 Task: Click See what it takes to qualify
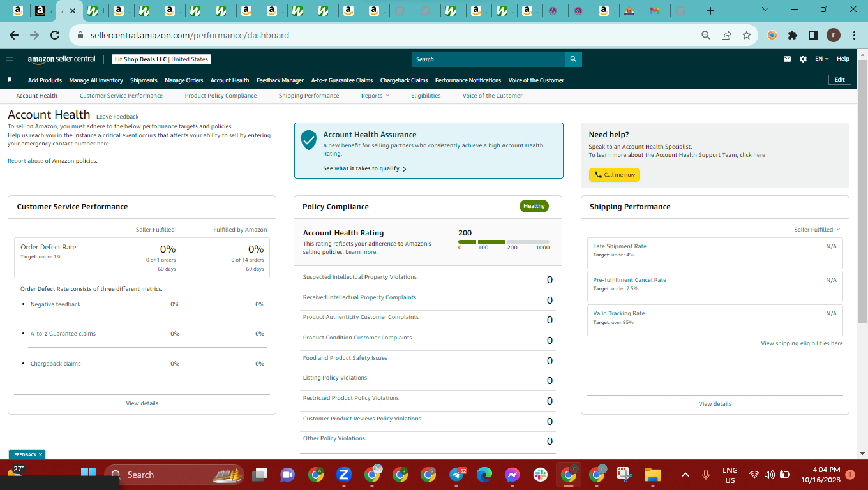364,168
